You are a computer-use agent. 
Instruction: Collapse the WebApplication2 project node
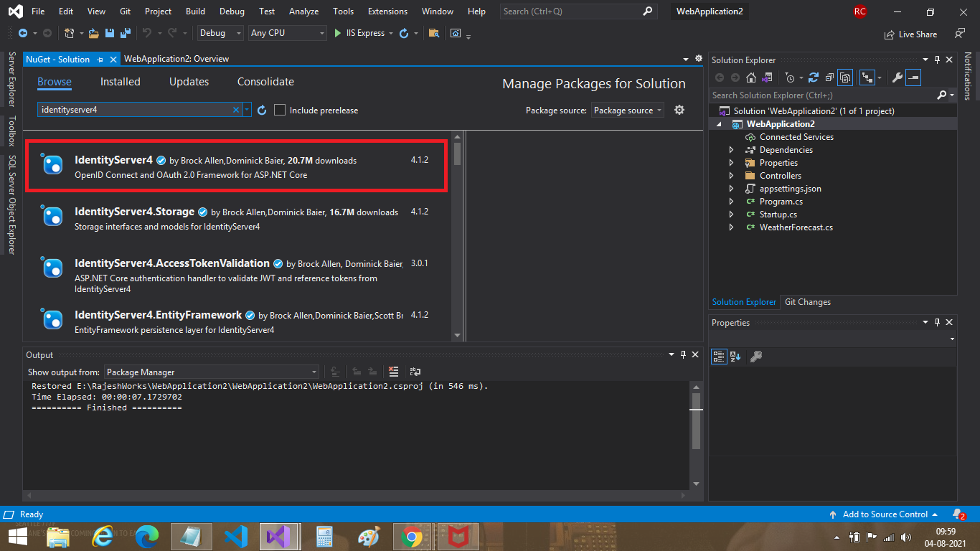[x=720, y=124]
